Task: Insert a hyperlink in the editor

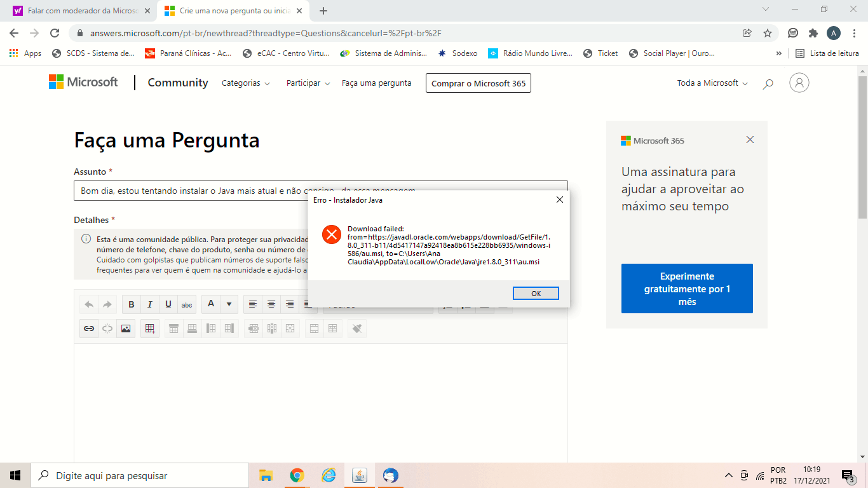Action: (x=90, y=329)
